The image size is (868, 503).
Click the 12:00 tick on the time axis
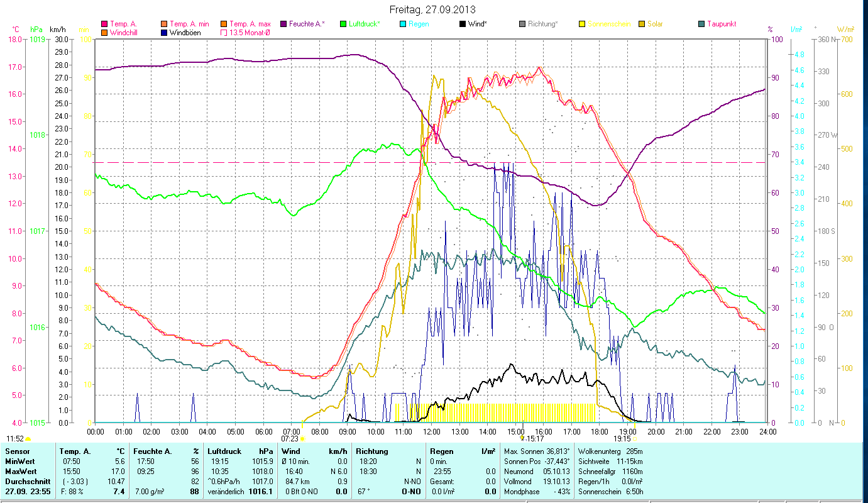tap(431, 431)
